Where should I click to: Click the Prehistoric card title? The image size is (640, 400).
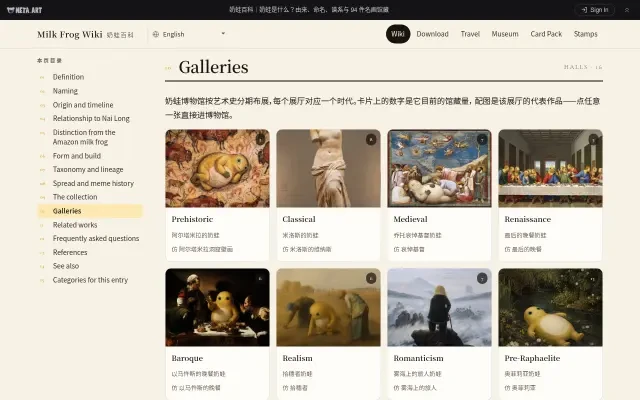192,219
